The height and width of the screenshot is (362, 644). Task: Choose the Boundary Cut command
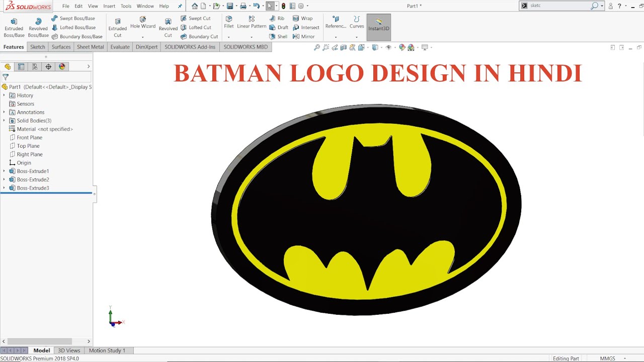[x=199, y=37]
